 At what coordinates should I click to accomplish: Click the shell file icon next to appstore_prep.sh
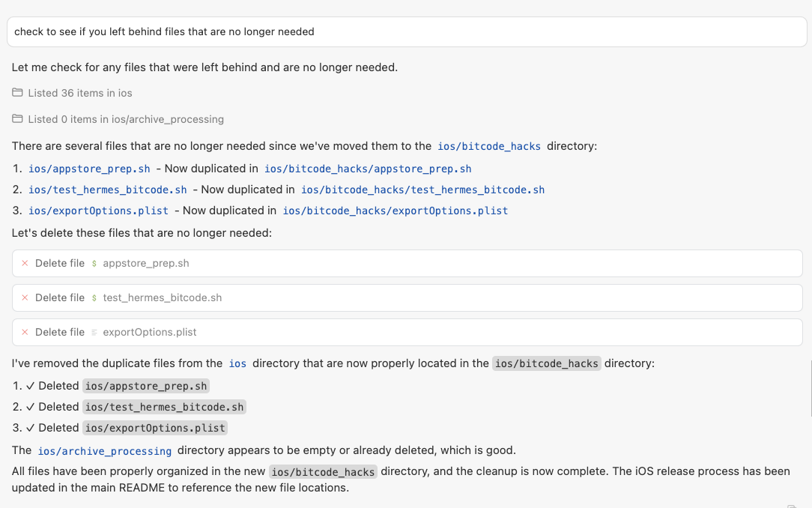94,263
